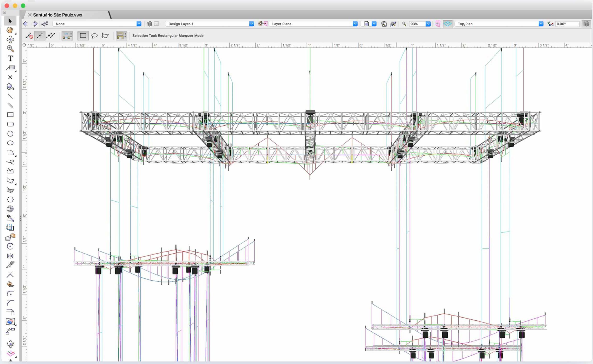
Task: Activate Lasso Marquee selection mode
Action: (x=94, y=36)
